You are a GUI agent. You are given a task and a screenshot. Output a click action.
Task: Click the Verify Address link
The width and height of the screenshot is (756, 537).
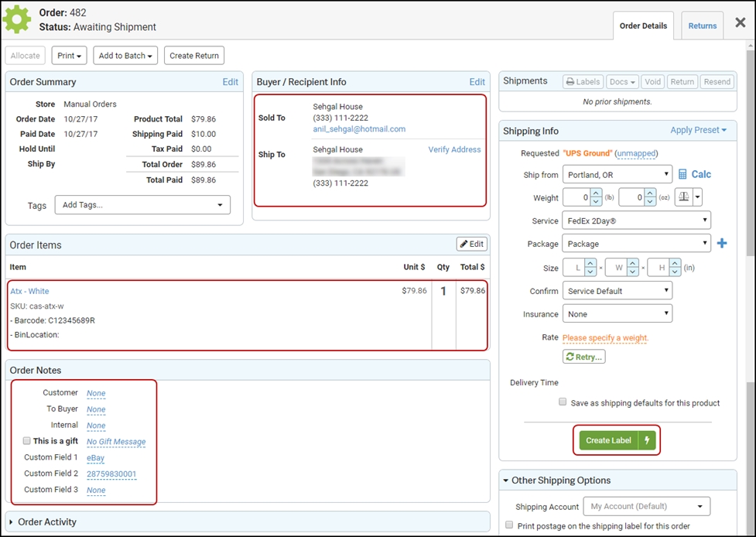click(x=454, y=149)
